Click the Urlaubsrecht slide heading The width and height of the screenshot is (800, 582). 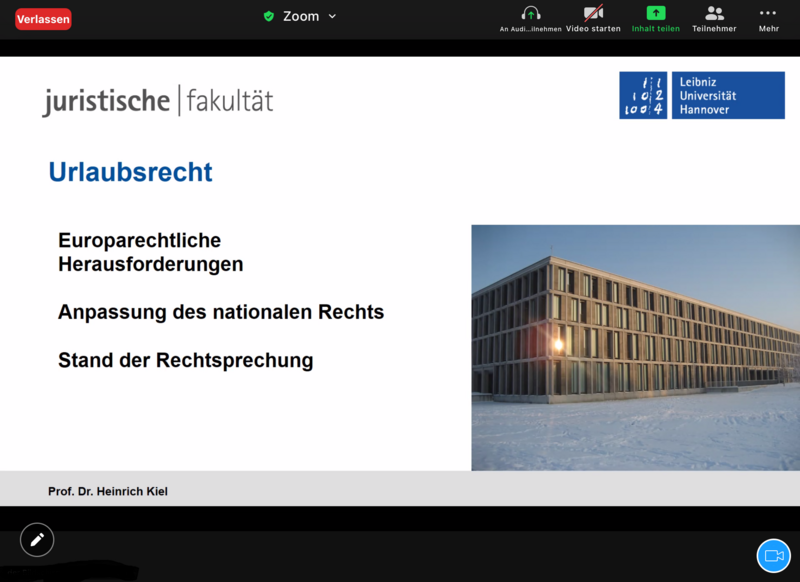coord(130,172)
